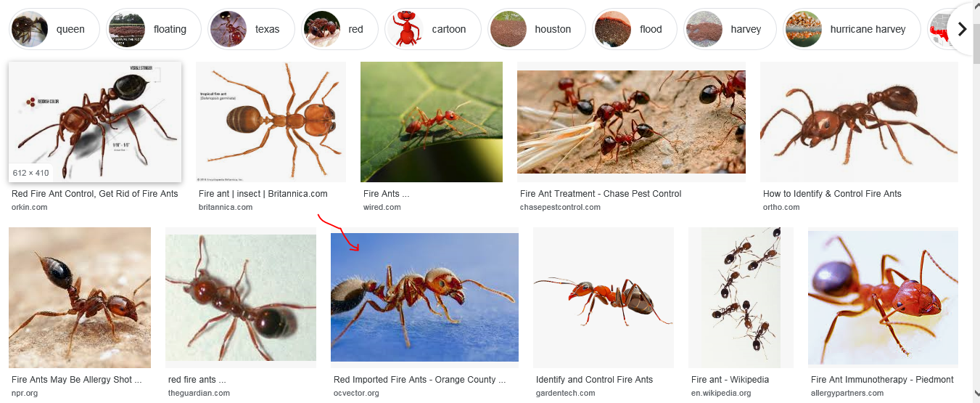Apply the "houston" filter chip
980x403 pixels.
(x=536, y=29)
